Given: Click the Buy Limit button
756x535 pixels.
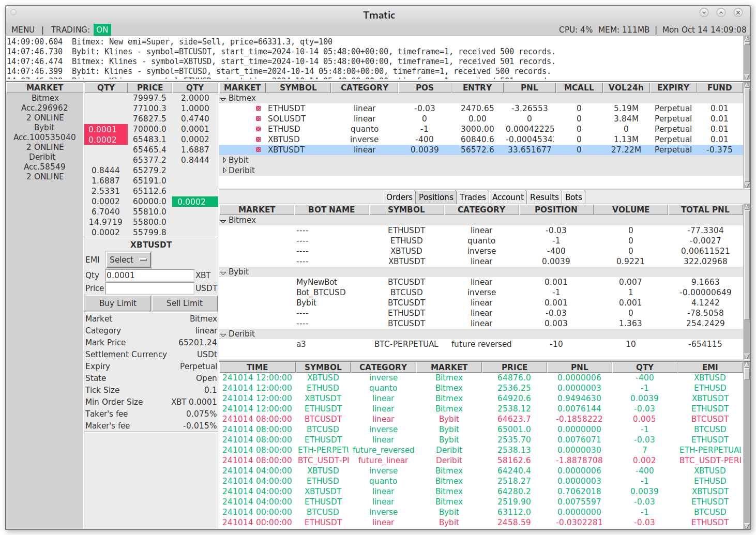Looking at the screenshot, I should [x=118, y=303].
